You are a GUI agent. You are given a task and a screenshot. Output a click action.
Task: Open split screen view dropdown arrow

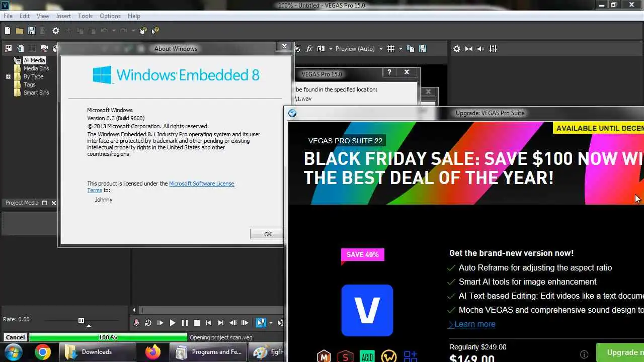[x=331, y=49]
